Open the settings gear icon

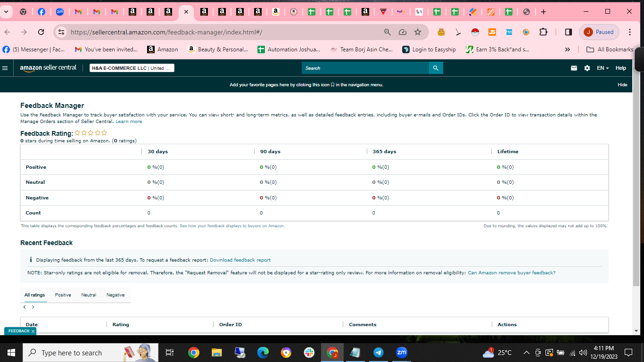pos(587,68)
